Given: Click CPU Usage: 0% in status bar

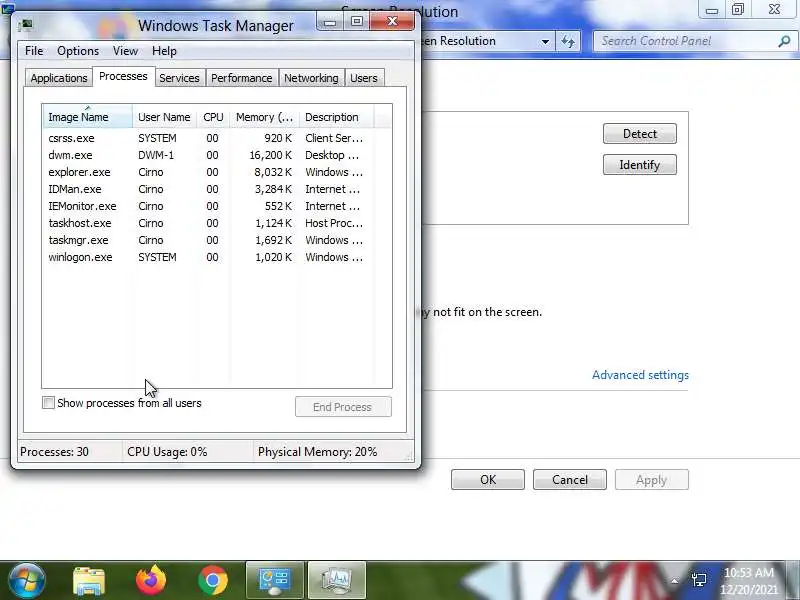Looking at the screenshot, I should click(x=167, y=452).
